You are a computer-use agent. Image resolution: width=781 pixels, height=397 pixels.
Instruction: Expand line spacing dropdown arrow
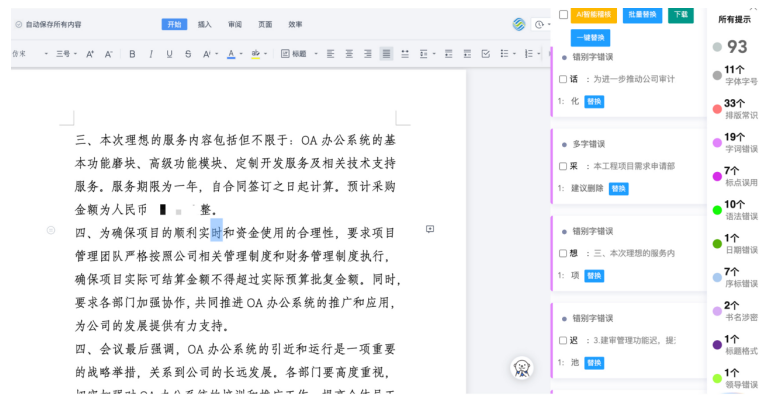[434, 54]
